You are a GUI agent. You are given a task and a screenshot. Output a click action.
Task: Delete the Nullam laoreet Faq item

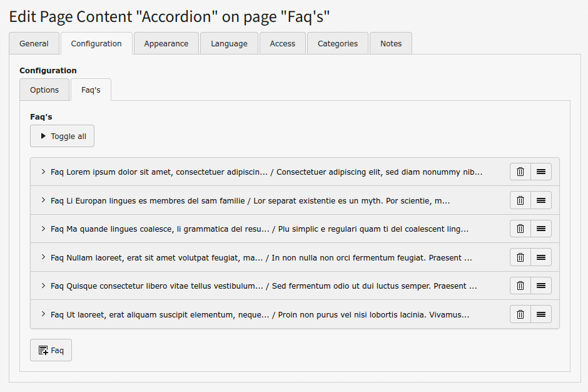pyautogui.click(x=520, y=257)
